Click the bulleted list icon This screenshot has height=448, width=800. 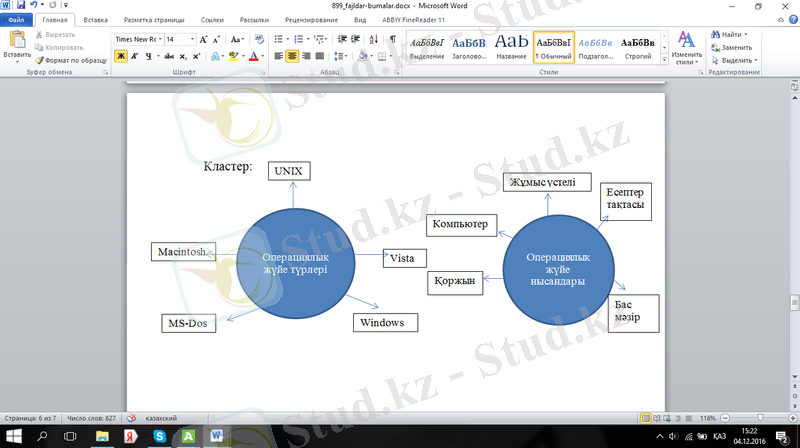(279, 39)
